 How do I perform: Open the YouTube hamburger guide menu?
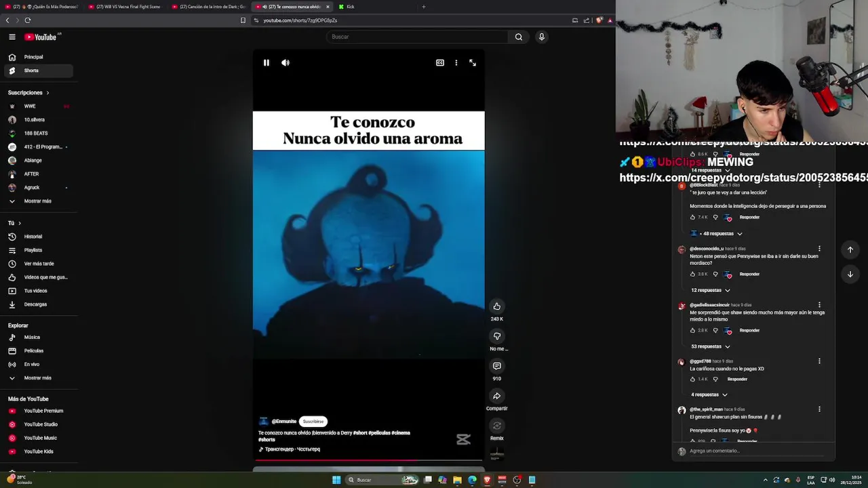12,37
